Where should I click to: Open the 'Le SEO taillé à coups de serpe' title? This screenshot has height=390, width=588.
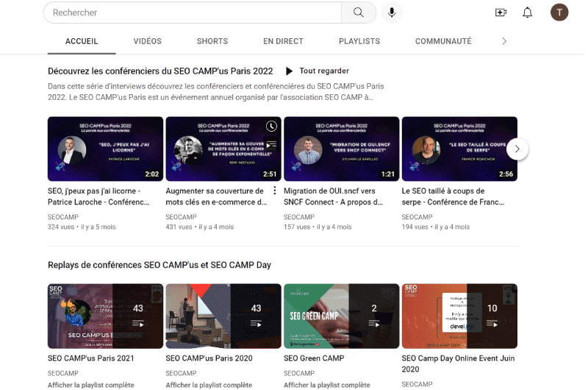click(453, 196)
